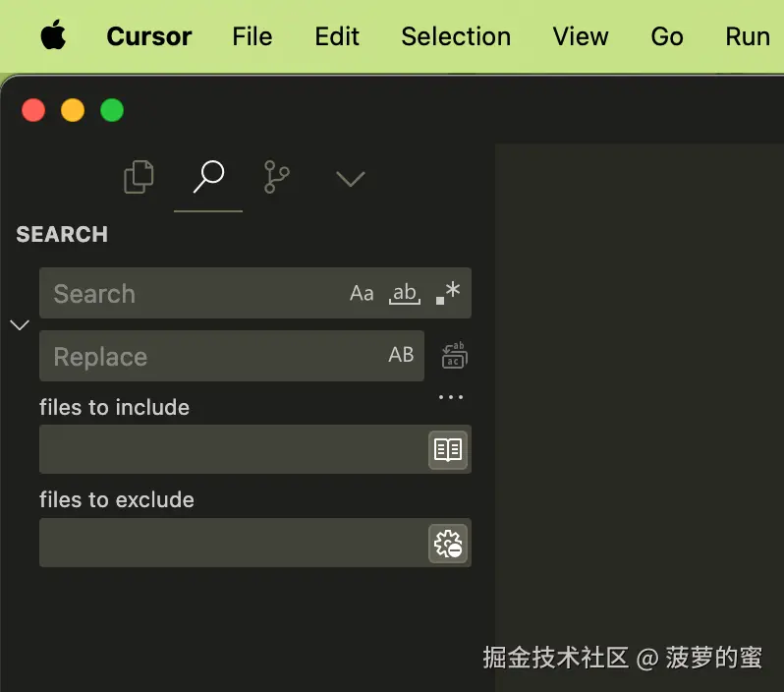Open the Source Control branch icon
Image resolution: width=784 pixels, height=692 pixels.
pyautogui.click(x=276, y=177)
